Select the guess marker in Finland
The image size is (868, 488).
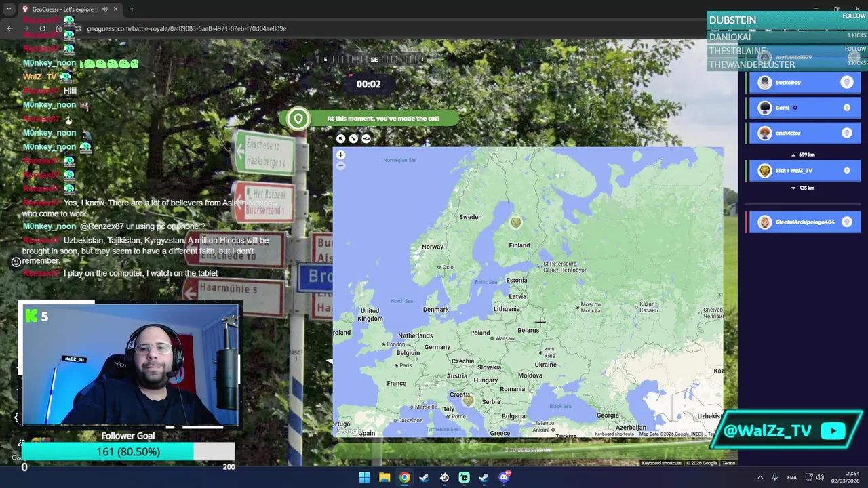pyautogui.click(x=516, y=222)
